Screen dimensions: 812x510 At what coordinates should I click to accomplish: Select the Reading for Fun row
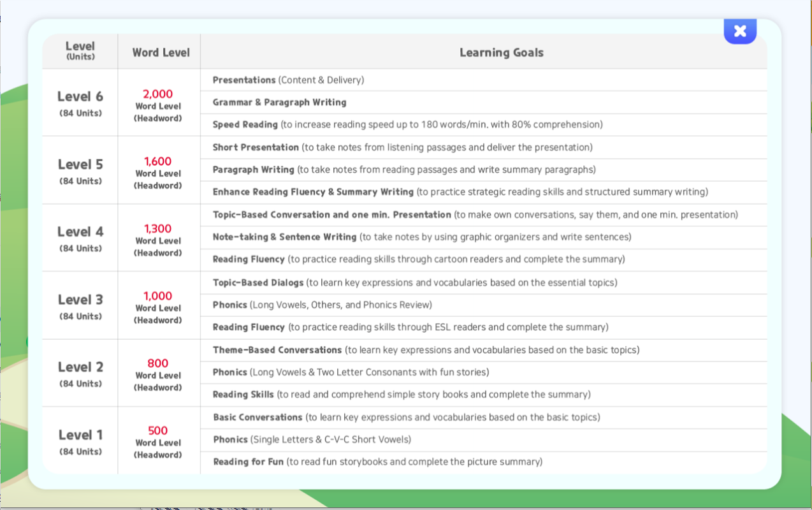tap(484, 462)
